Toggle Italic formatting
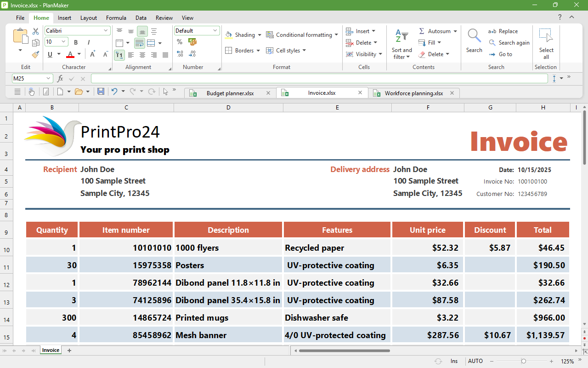 click(87, 42)
